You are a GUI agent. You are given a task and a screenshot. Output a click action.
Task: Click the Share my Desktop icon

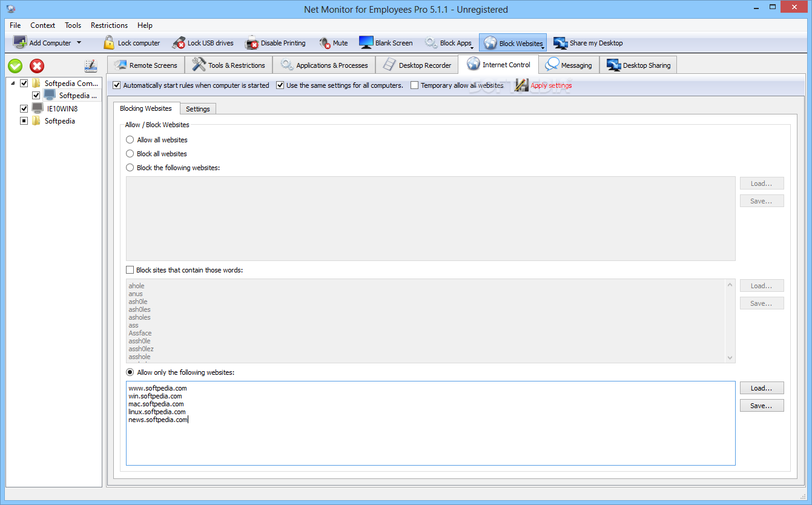pos(560,43)
